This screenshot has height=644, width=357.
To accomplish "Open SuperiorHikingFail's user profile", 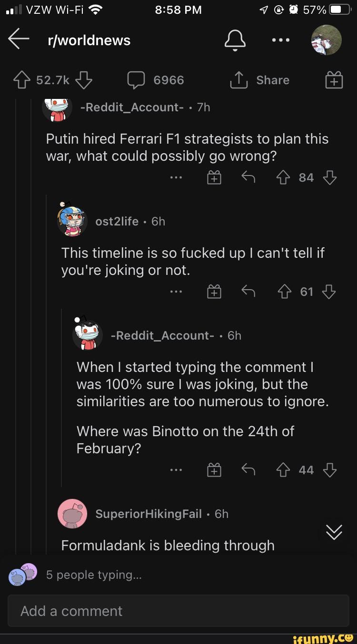I will click(x=149, y=514).
